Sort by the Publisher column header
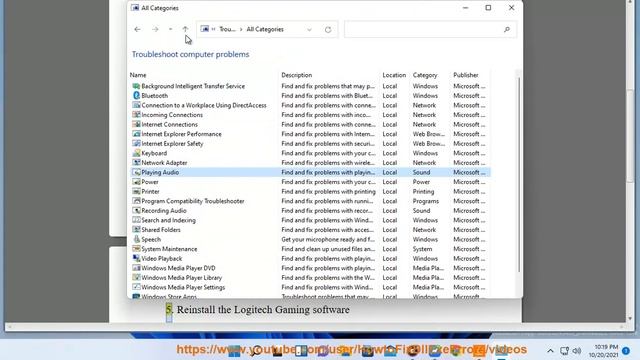The height and width of the screenshot is (360, 640). 466,75
